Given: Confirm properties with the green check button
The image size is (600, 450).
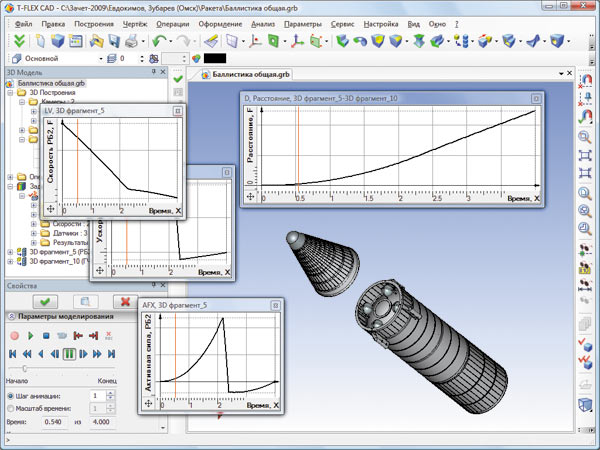Looking at the screenshot, I should [x=45, y=302].
